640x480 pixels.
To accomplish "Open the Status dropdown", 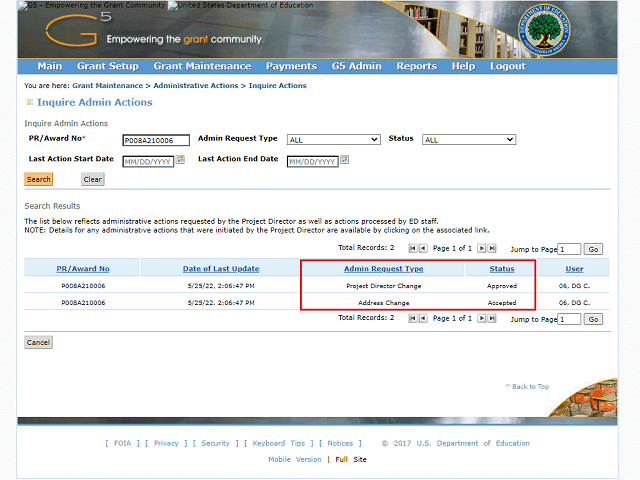I will (469, 140).
